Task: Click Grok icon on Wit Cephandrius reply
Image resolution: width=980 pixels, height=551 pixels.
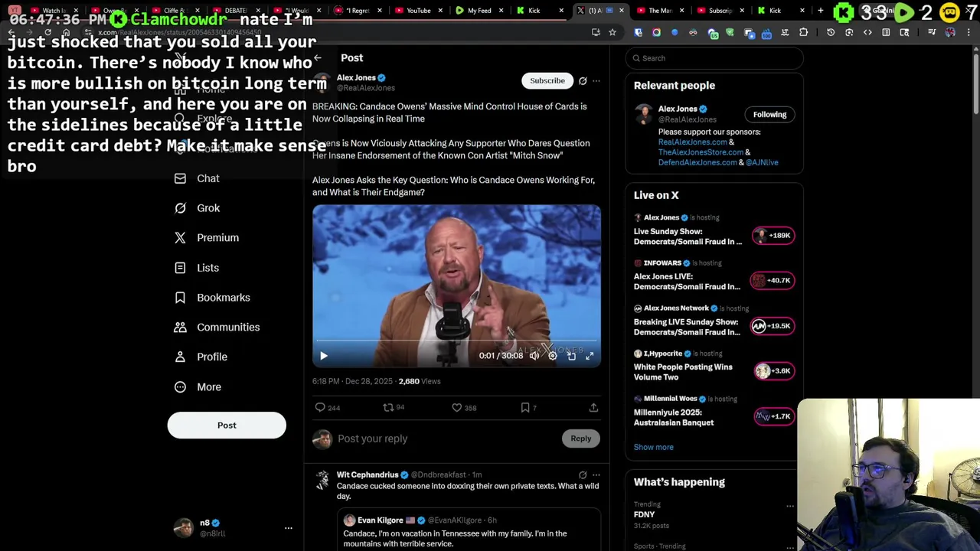Action: (x=583, y=475)
